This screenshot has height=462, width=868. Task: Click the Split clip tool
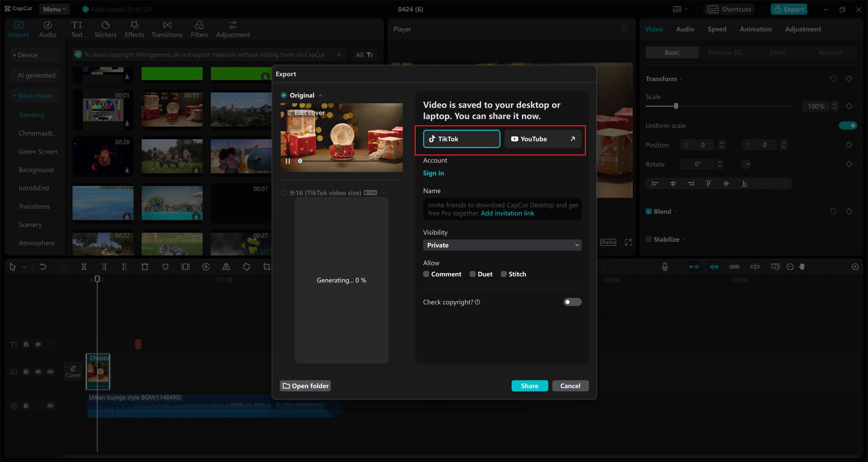click(83, 267)
